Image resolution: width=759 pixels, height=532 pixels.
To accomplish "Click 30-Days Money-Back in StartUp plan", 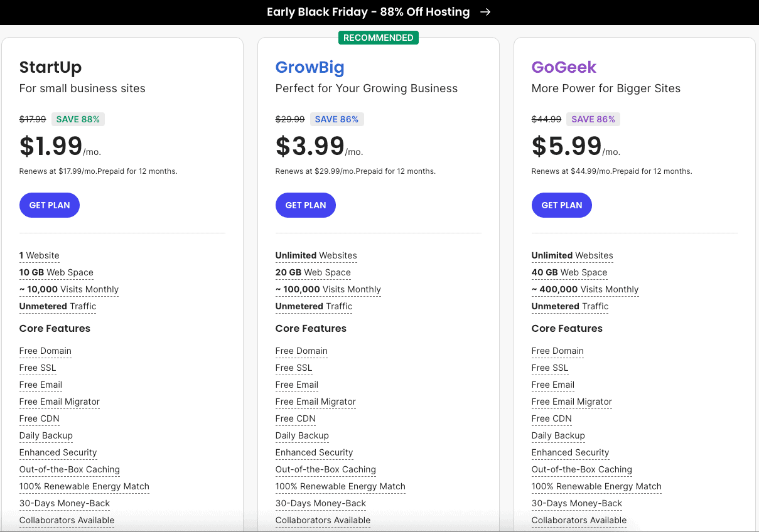I will tap(65, 503).
